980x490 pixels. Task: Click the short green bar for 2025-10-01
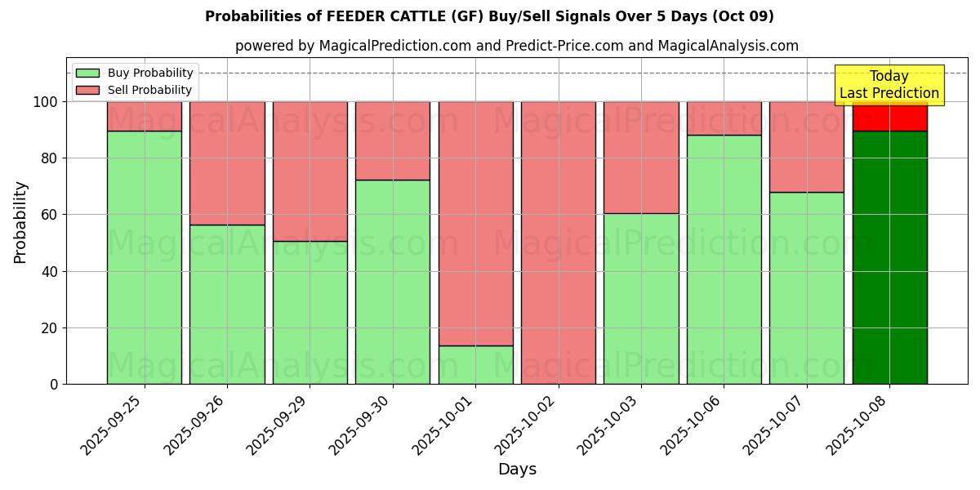tap(475, 364)
